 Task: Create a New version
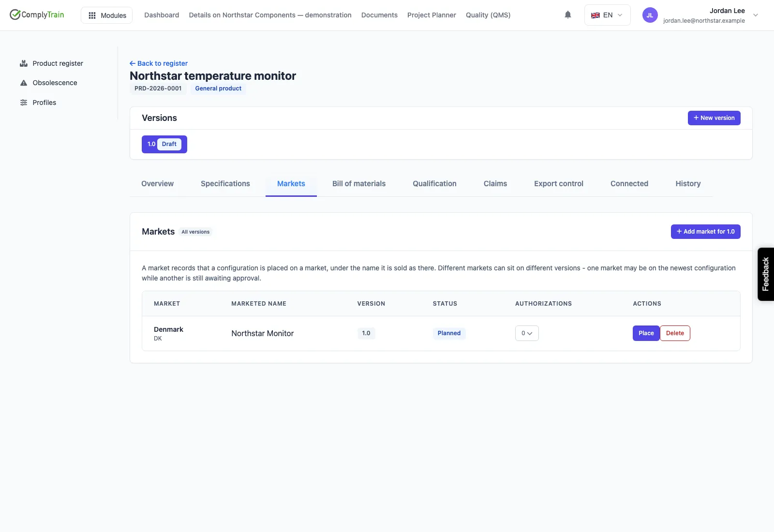tap(714, 118)
